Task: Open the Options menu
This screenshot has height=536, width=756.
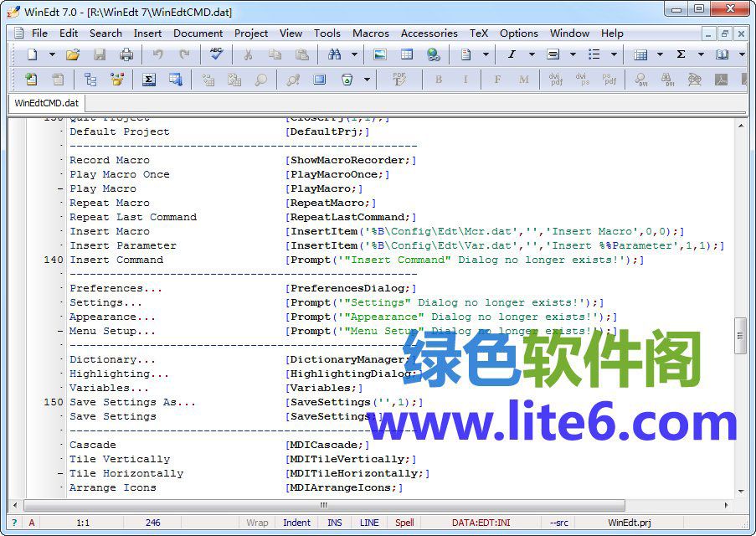Action: coord(519,33)
